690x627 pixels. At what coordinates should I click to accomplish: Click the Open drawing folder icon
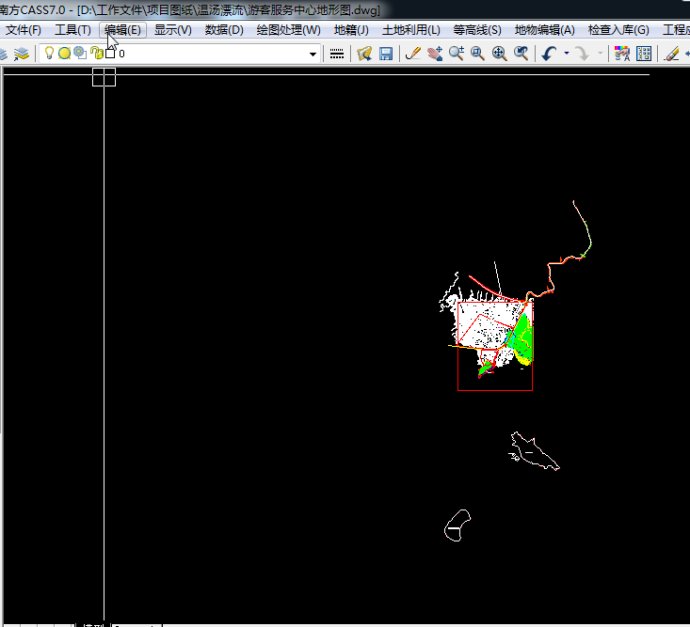pyautogui.click(x=365, y=53)
